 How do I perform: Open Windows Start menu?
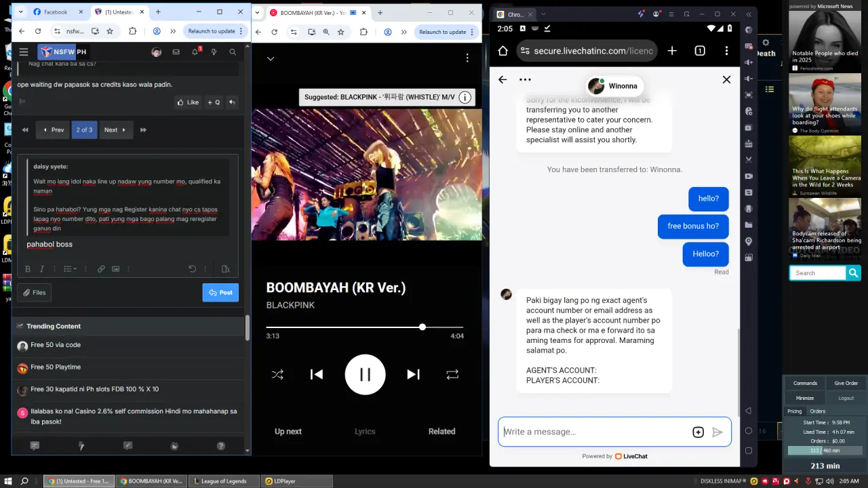click(8, 481)
